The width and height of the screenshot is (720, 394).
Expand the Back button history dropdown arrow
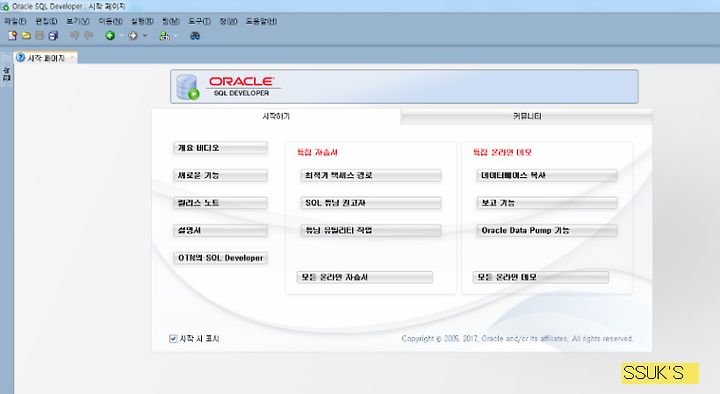pyautogui.click(x=121, y=36)
